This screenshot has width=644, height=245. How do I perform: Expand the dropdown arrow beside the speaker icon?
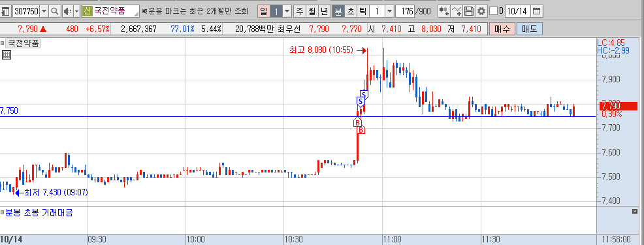[x=76, y=11]
